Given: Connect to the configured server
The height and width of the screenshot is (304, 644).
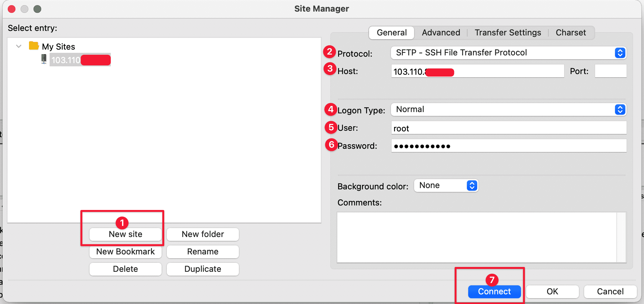Looking at the screenshot, I should pos(494,291).
